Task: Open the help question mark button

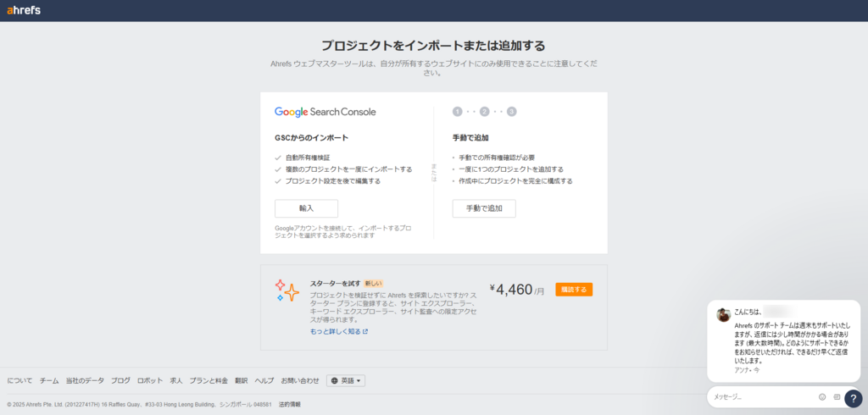Action: click(853, 398)
